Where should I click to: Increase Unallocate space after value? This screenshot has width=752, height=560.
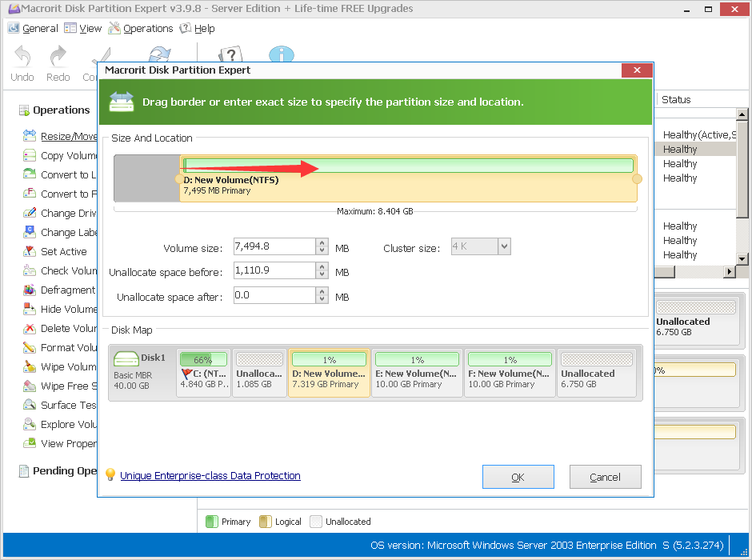(322, 291)
